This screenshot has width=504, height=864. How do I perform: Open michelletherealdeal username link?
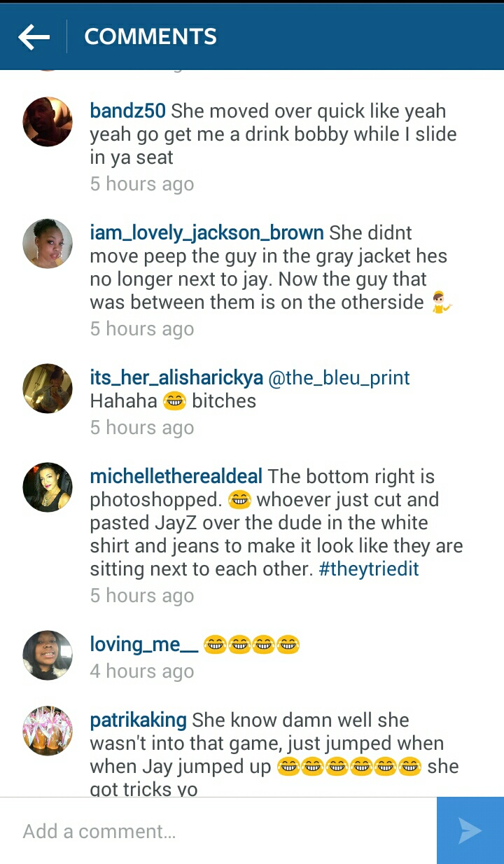[x=176, y=477]
